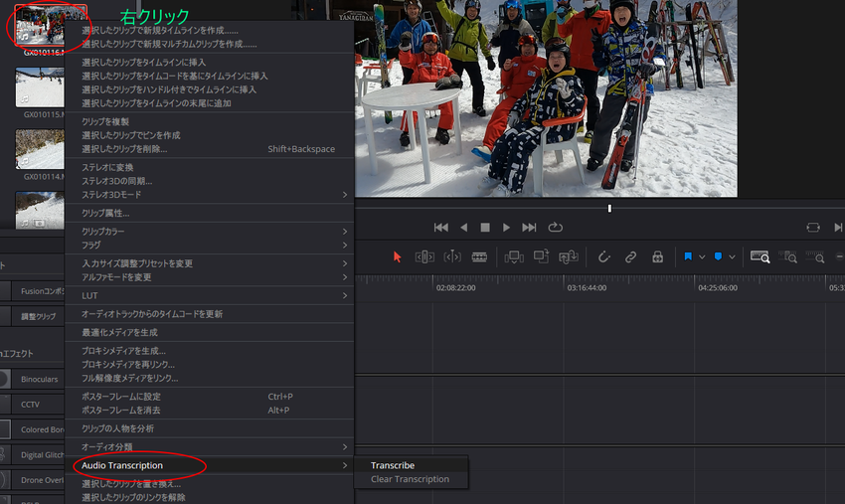Select the Colored Border effect
This screenshot has height=504, width=845.
(33, 429)
